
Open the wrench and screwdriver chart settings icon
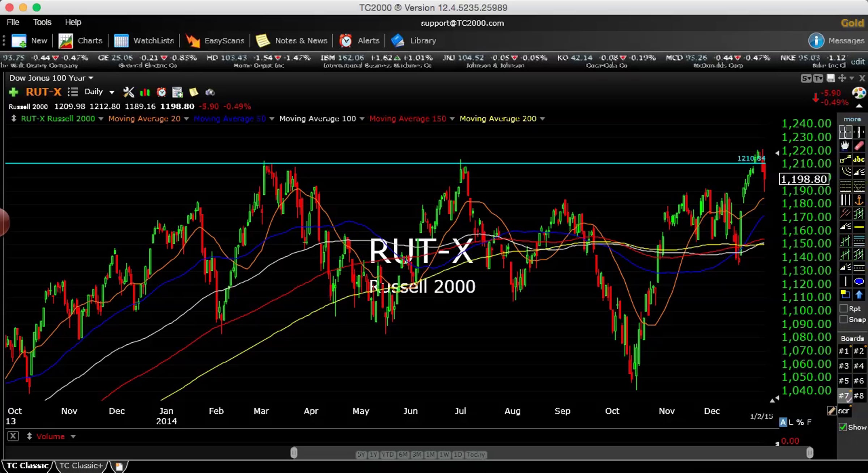(128, 92)
